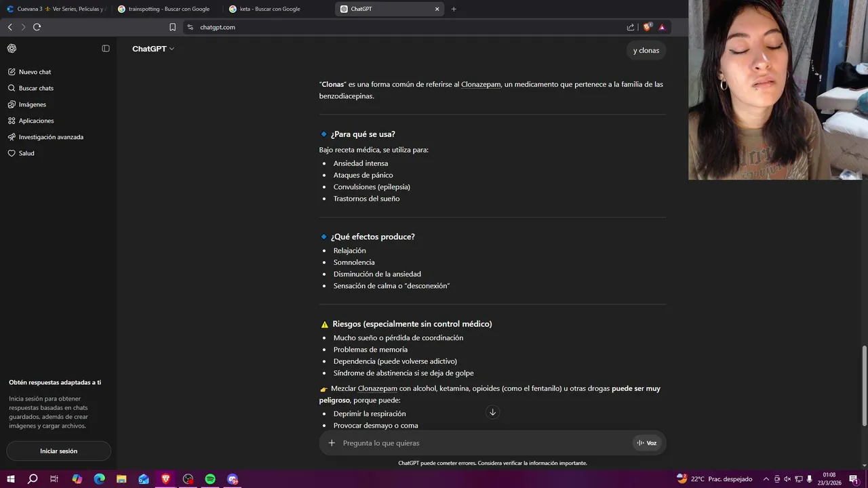Open File Explorer from taskbar
Image resolution: width=868 pixels, height=488 pixels.
(x=121, y=479)
